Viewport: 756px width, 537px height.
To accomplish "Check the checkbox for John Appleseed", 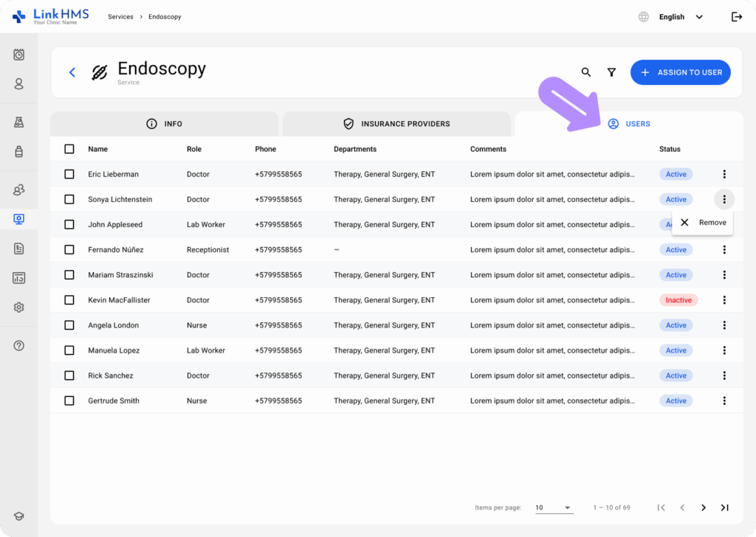I will [69, 224].
